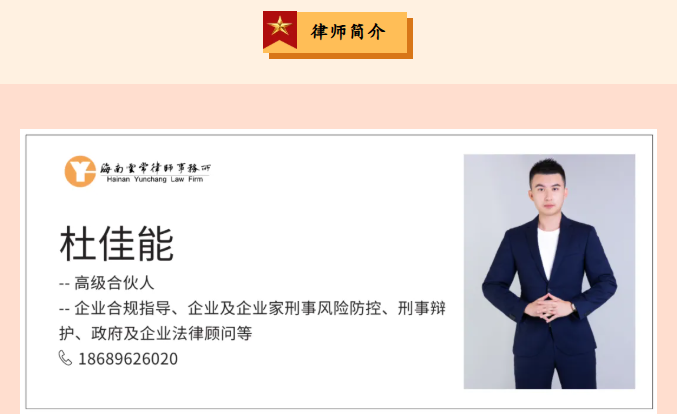The height and width of the screenshot is (414, 678).
Task: Click the 高级合伙人 title line
Action: click(x=106, y=283)
